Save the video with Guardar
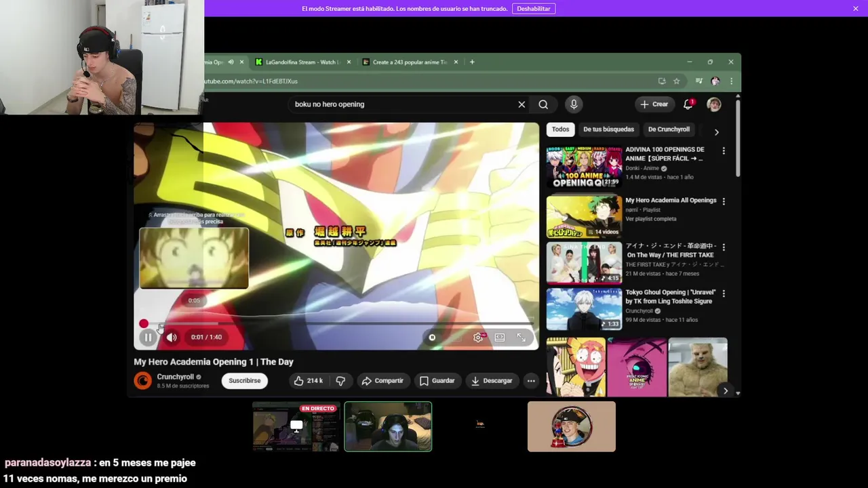 437,381
